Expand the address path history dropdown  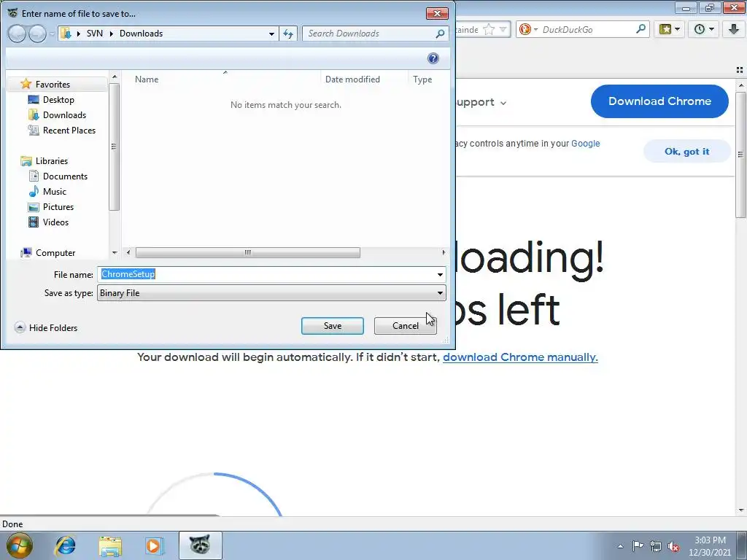coord(271,34)
